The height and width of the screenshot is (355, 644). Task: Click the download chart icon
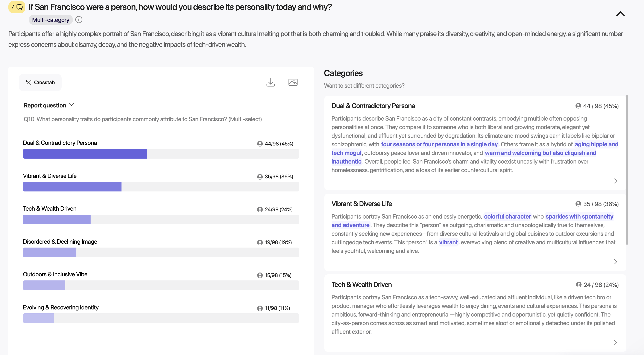click(270, 82)
